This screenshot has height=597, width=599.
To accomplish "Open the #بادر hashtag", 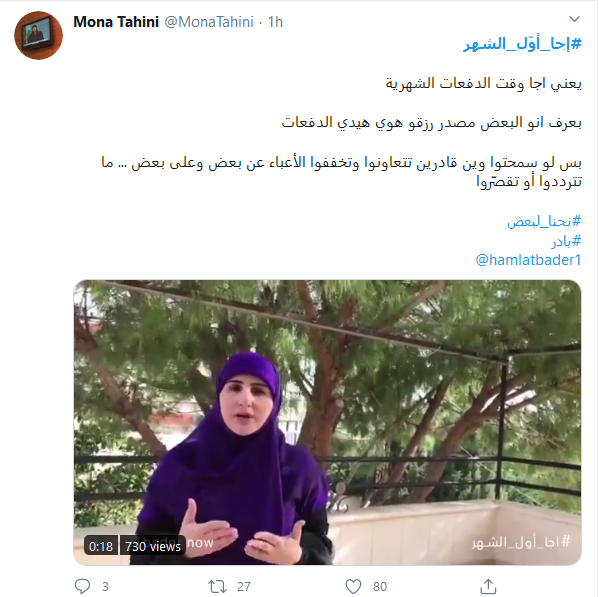I will coord(566,241).
